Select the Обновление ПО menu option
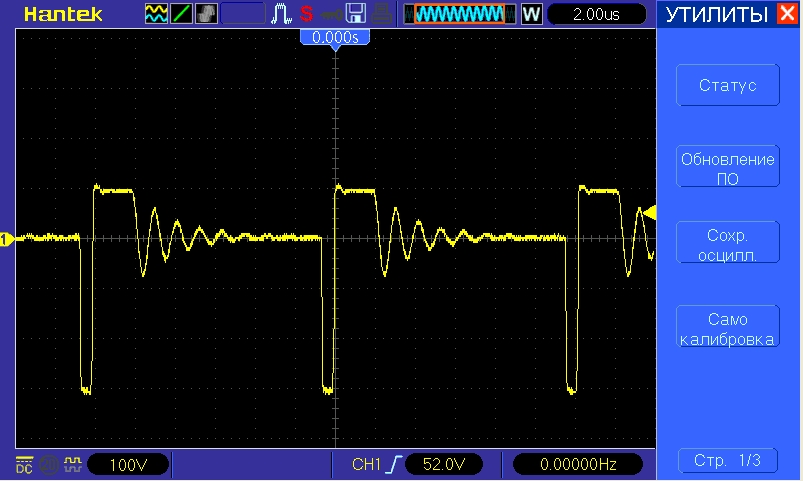Screen dimensions: 803x481 coord(727,168)
